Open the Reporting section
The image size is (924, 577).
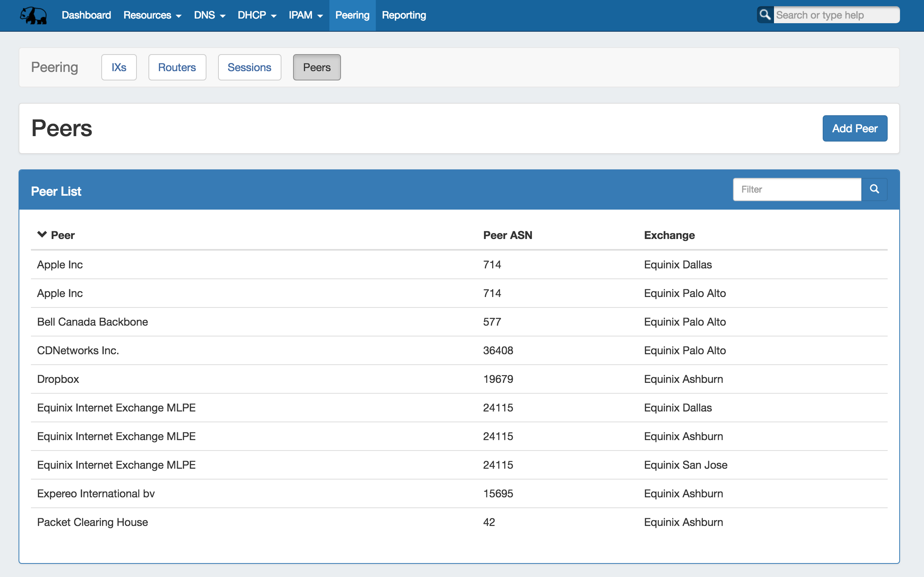coord(404,15)
